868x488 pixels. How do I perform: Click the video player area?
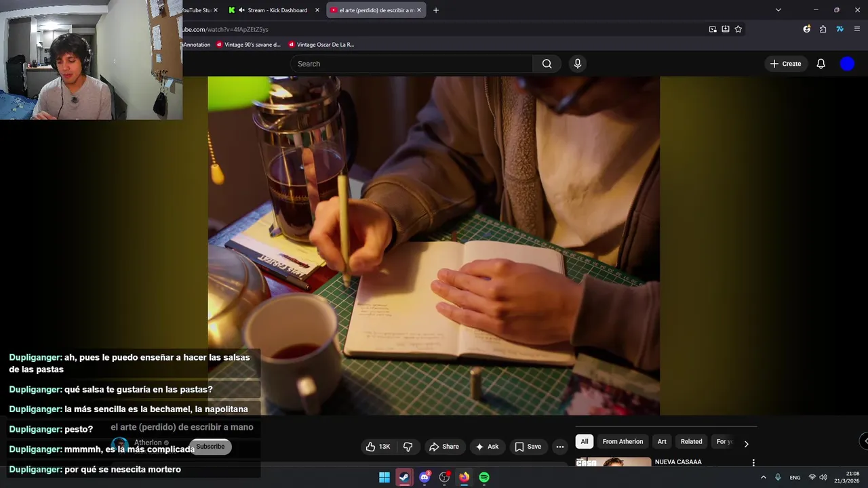pyautogui.click(x=434, y=245)
